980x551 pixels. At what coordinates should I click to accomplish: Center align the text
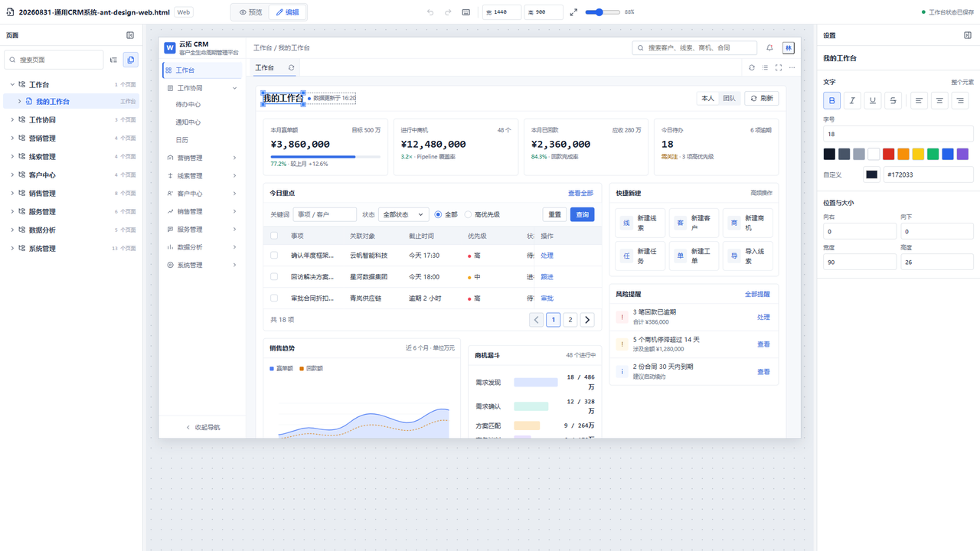point(939,100)
